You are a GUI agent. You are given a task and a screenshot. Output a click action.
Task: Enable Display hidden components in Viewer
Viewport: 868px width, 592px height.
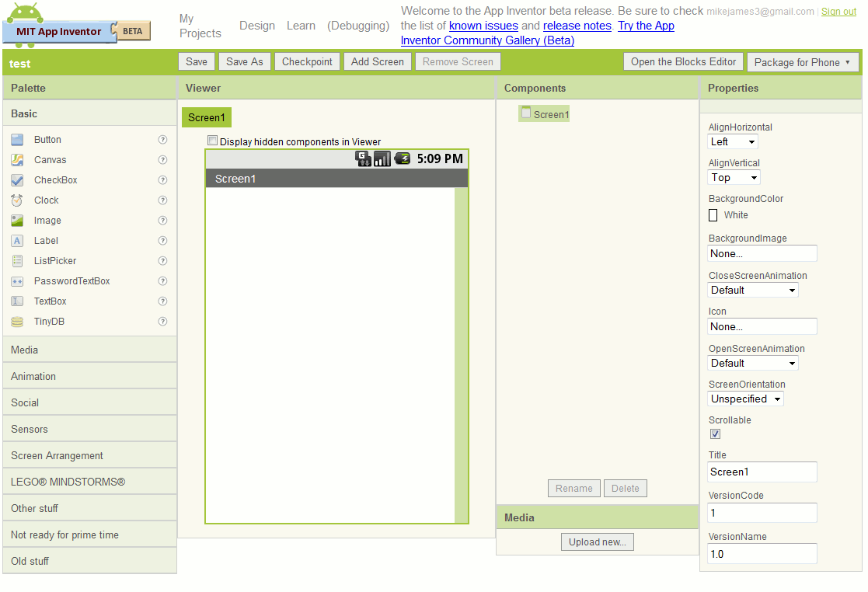(213, 141)
